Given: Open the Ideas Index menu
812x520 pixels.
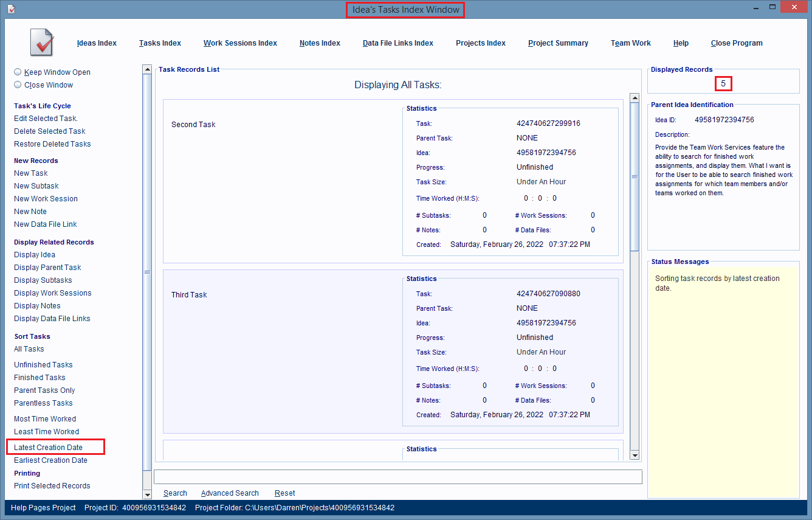Looking at the screenshot, I should (97, 43).
